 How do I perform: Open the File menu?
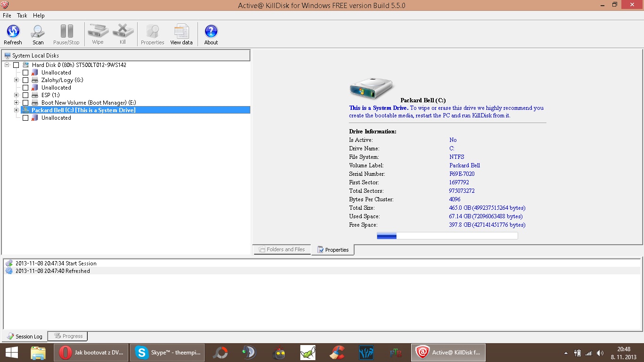pos(7,16)
